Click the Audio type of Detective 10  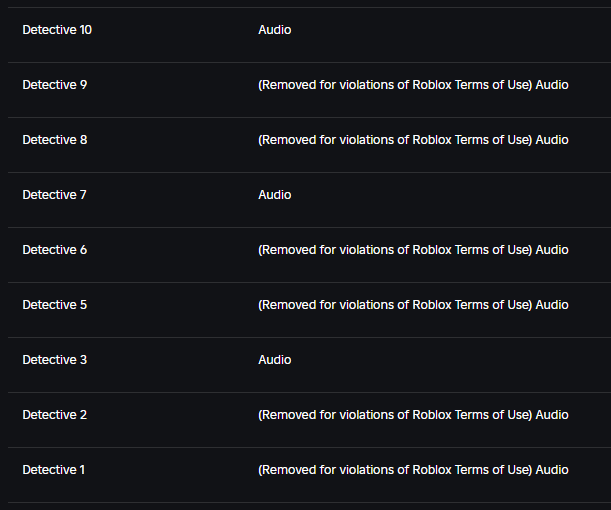point(275,30)
